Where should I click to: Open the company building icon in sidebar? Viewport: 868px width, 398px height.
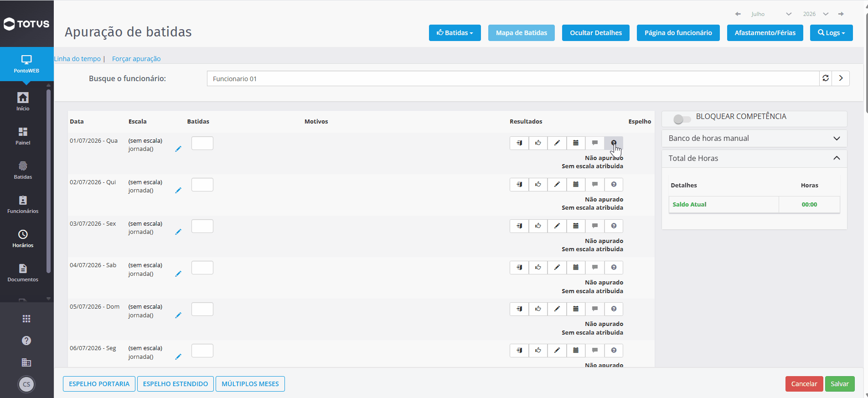pos(26,362)
